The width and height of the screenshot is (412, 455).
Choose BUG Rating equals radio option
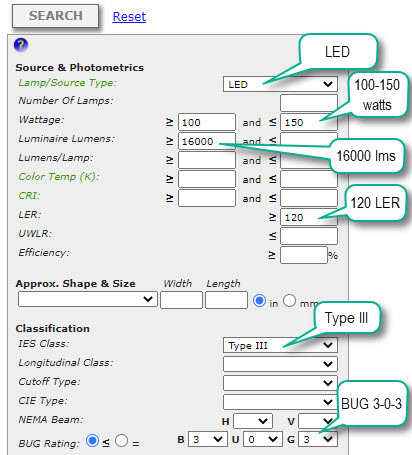[x=122, y=440]
